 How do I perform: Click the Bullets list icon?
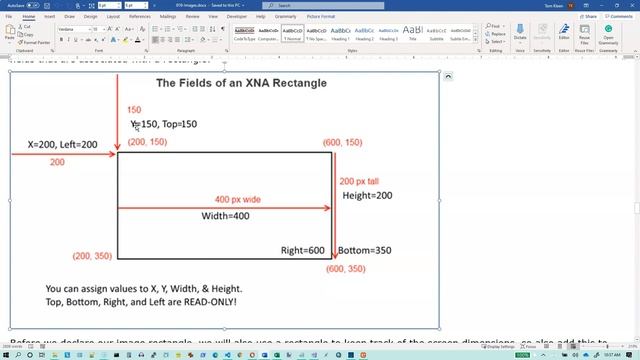click(x=155, y=29)
